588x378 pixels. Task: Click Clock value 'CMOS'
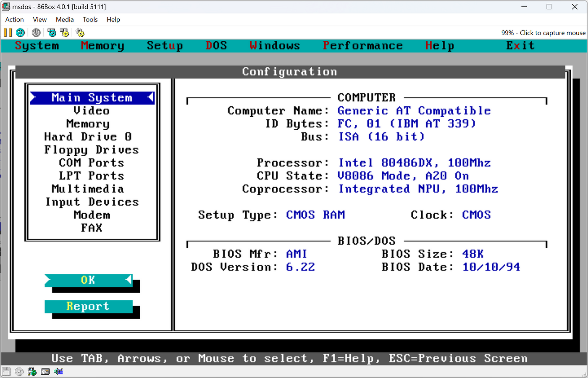476,215
